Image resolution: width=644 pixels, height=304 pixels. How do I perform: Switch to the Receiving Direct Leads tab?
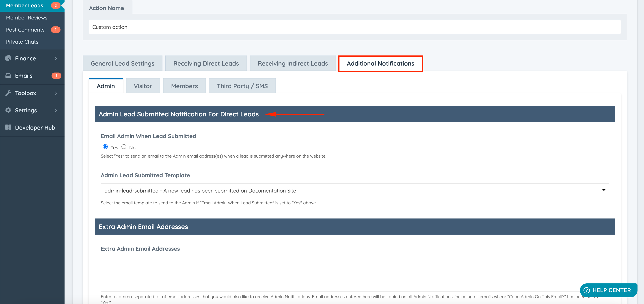click(x=206, y=63)
